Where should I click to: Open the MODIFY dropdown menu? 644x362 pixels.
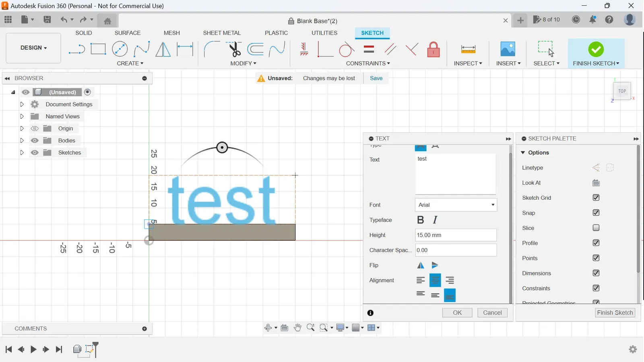[x=243, y=64]
